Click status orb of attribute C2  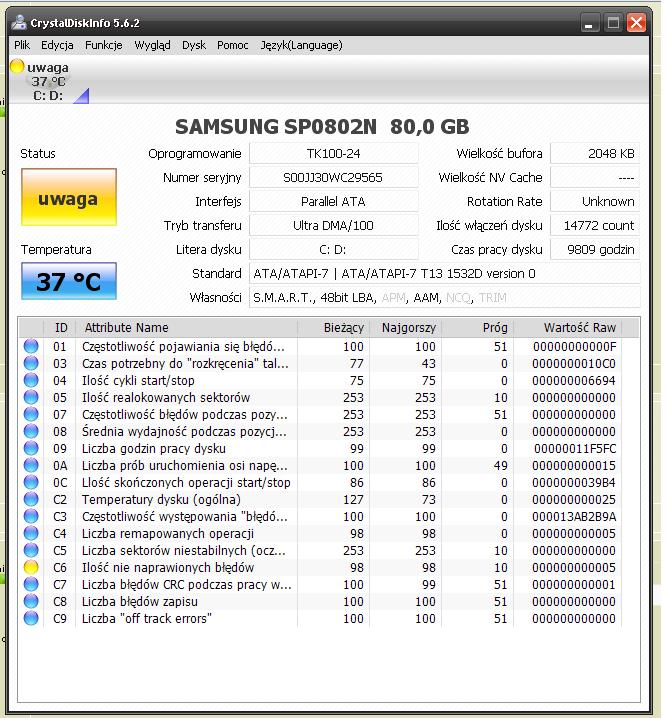tap(31, 499)
